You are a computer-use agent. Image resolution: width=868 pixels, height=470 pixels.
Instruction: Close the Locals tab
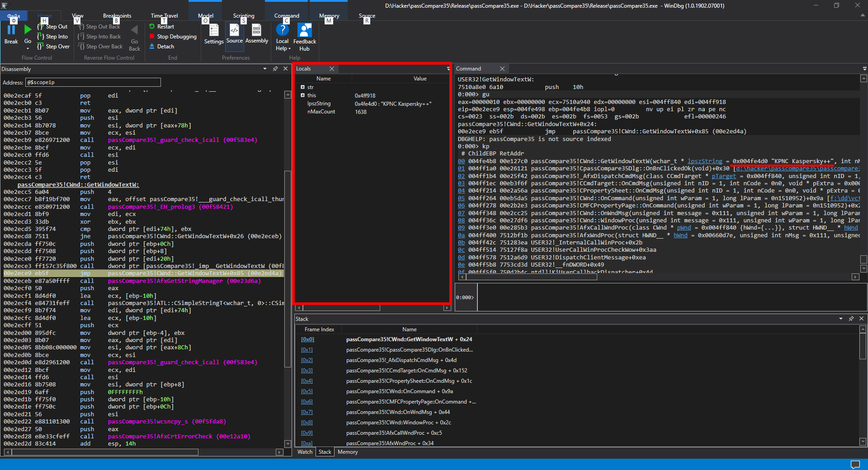332,69
